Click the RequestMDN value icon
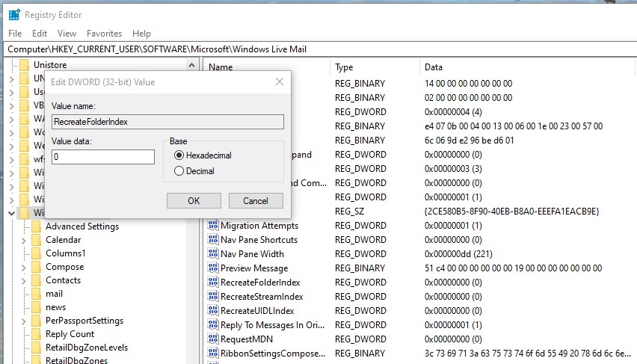637x364 pixels. 213,339
